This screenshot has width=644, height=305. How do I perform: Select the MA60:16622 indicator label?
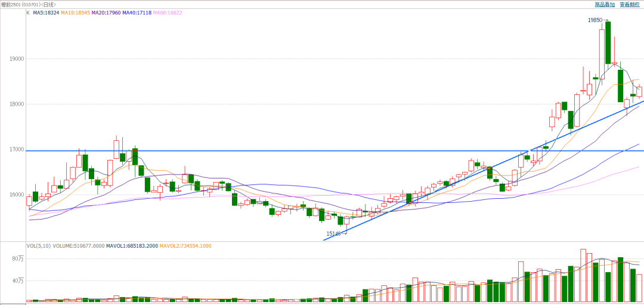(x=168, y=13)
